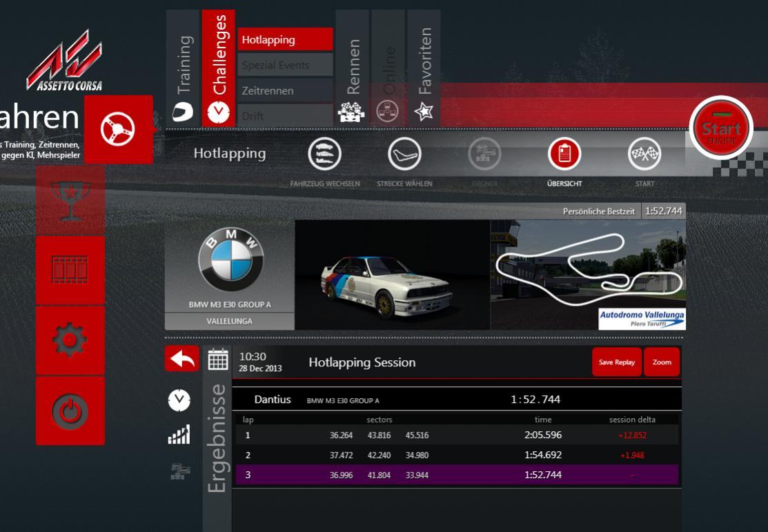This screenshot has width=768, height=532.
Task: Click the Autodromo Vallelunga logo
Action: pyautogui.click(x=642, y=319)
